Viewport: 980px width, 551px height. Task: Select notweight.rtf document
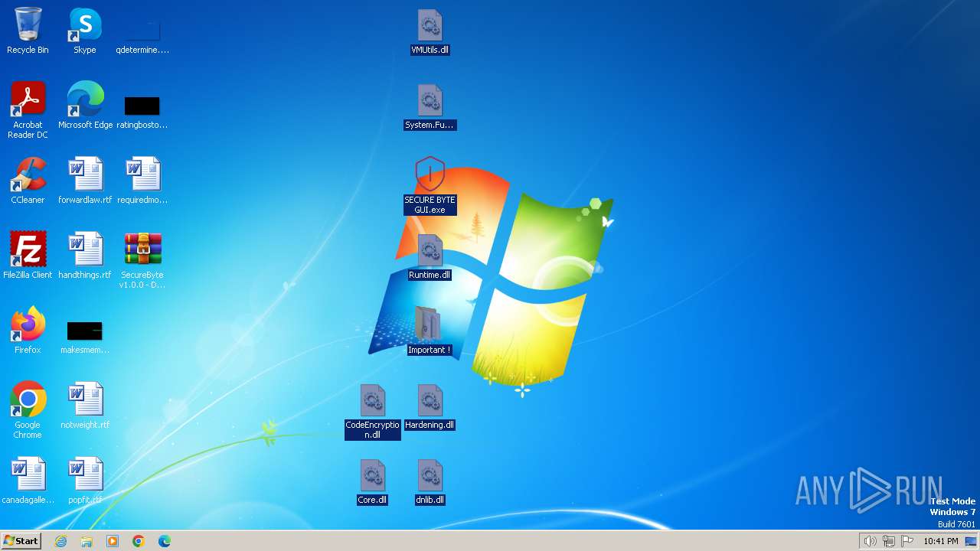85,406
